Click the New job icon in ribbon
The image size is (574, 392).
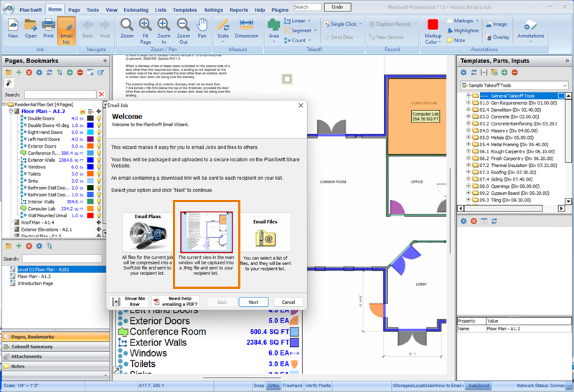[x=13, y=29]
